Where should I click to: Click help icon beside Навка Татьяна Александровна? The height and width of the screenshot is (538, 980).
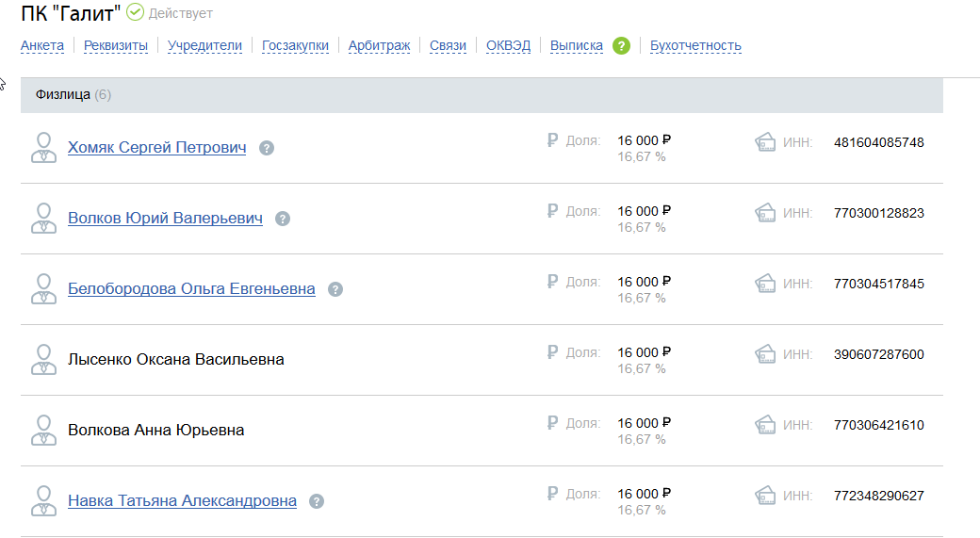pos(317,501)
